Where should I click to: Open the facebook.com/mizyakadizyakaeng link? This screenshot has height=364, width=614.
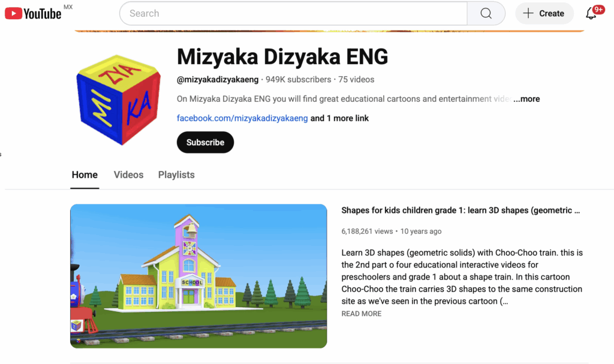click(242, 118)
